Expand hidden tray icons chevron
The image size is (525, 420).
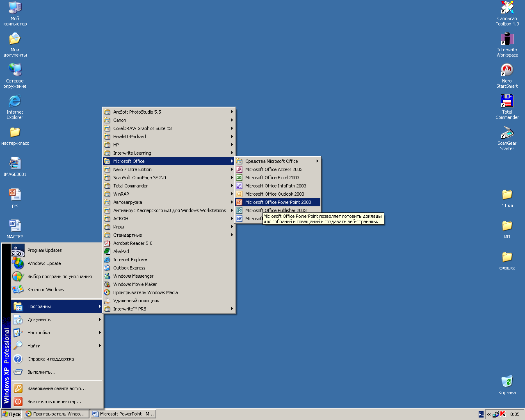pyautogui.click(x=489, y=414)
